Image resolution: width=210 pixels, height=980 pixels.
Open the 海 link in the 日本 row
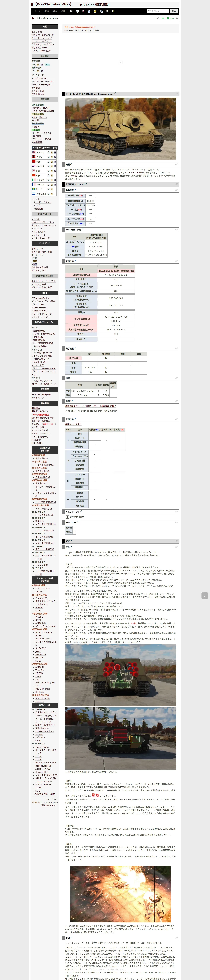(x=55, y=171)
